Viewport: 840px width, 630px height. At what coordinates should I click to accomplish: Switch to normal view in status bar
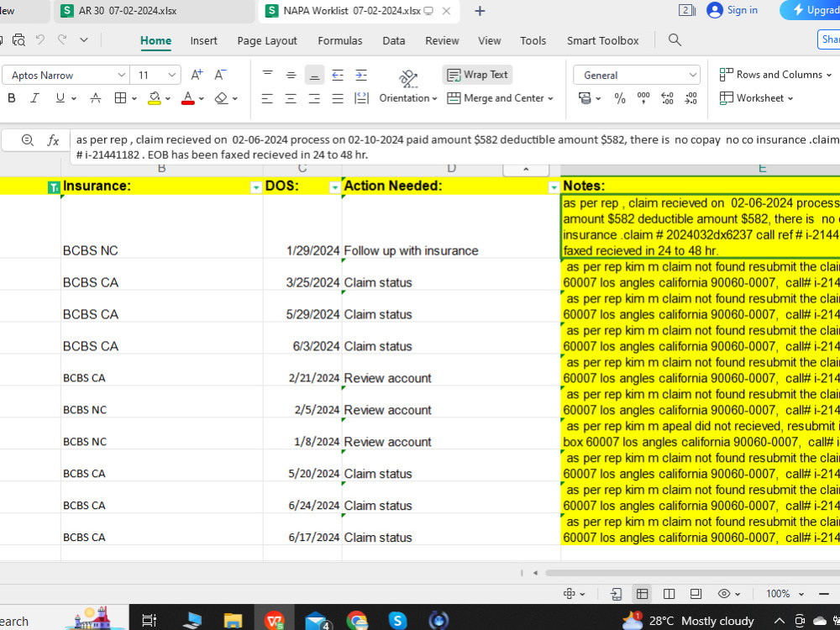point(643,594)
